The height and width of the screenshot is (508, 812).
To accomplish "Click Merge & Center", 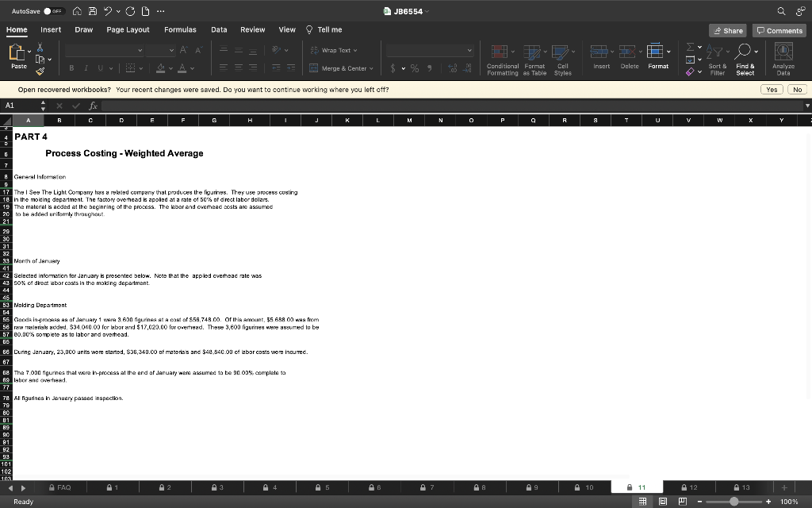I will click(x=338, y=68).
